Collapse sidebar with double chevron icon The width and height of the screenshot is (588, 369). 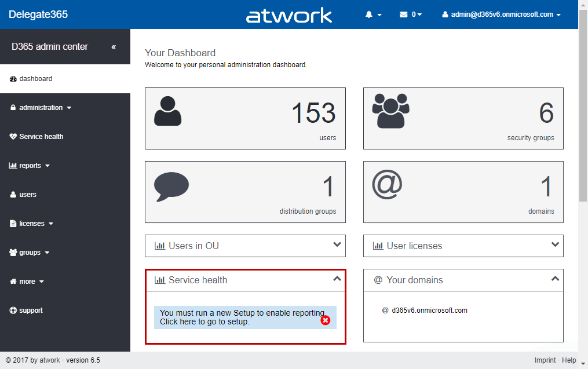point(114,47)
